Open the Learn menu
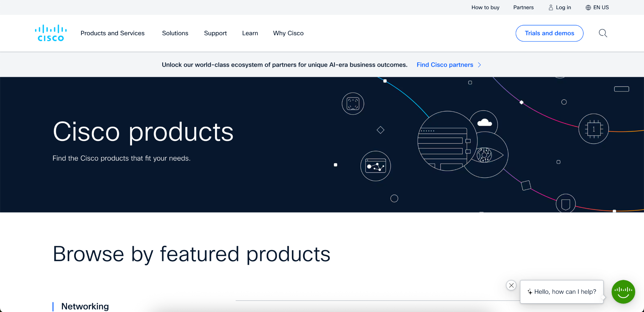Viewport: 644px width, 312px height. (250, 33)
